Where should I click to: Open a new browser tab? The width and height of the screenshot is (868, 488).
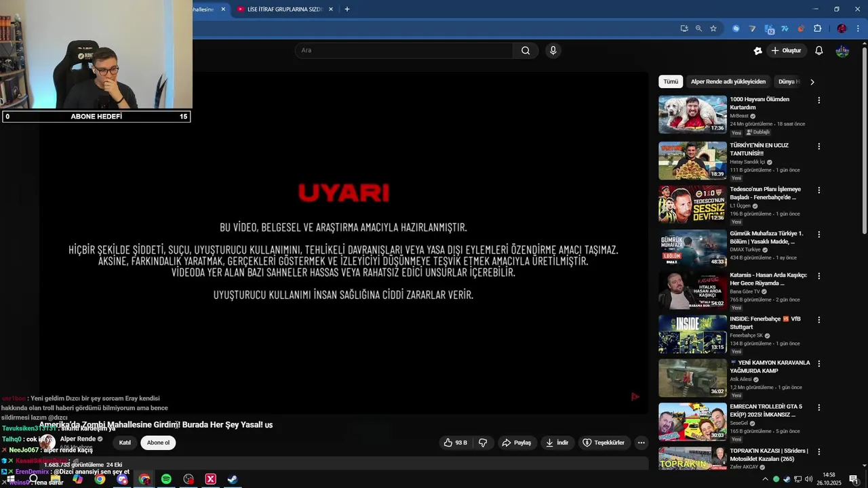pyautogui.click(x=347, y=9)
